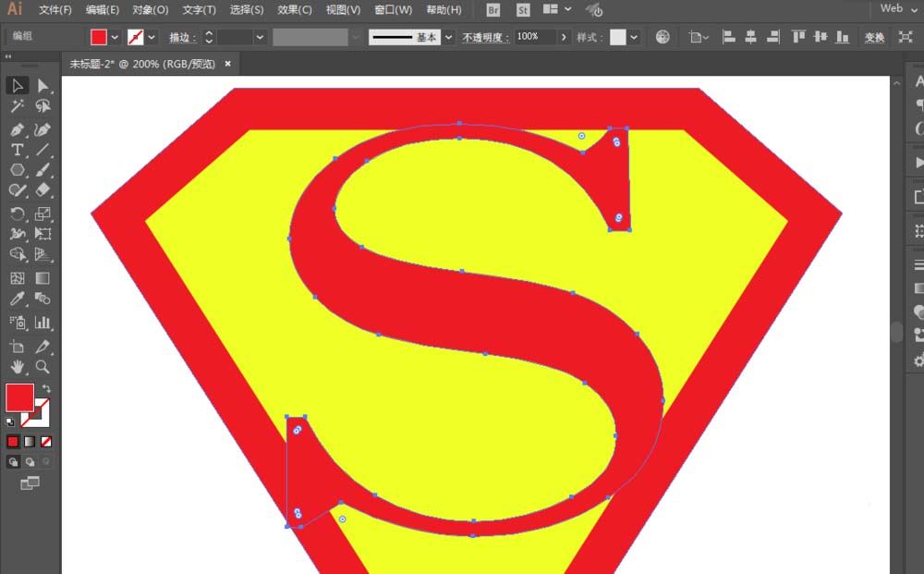
Task: Choose the Polygon shape tool
Action: coord(17,170)
